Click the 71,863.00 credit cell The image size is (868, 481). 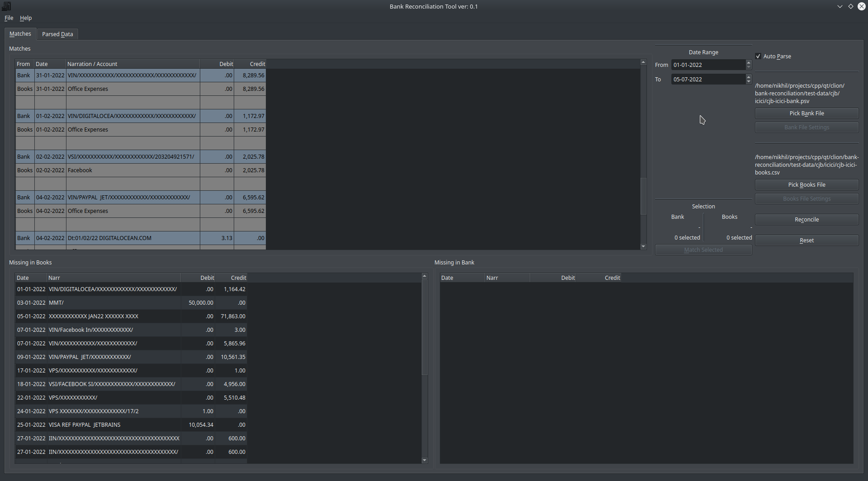tap(231, 316)
